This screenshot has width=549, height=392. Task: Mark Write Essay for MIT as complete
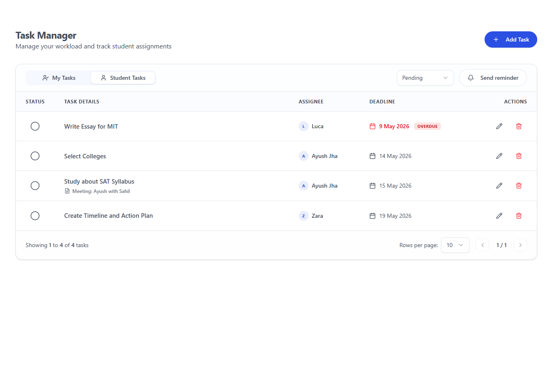35,126
